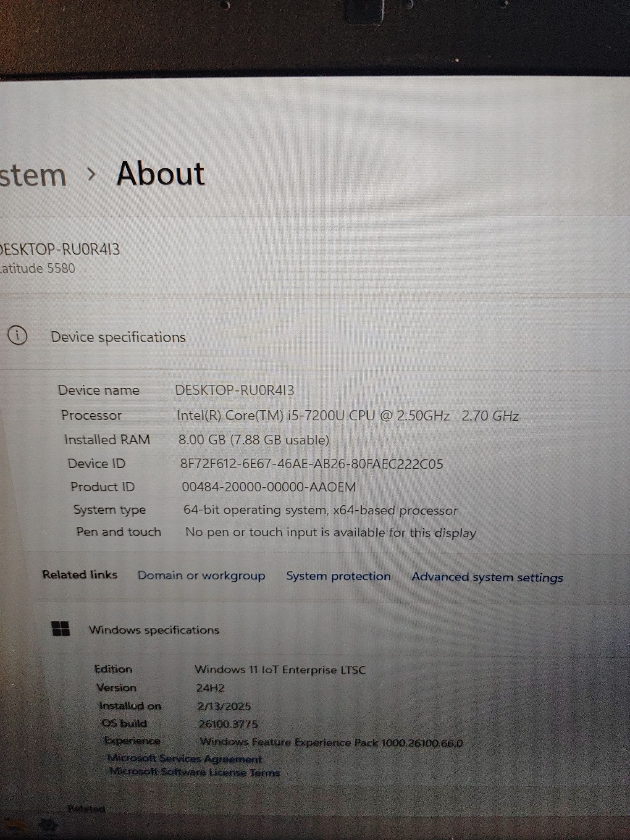Viewport: 630px width, 840px height.
Task: Click the Installed RAM label
Action: 107,439
